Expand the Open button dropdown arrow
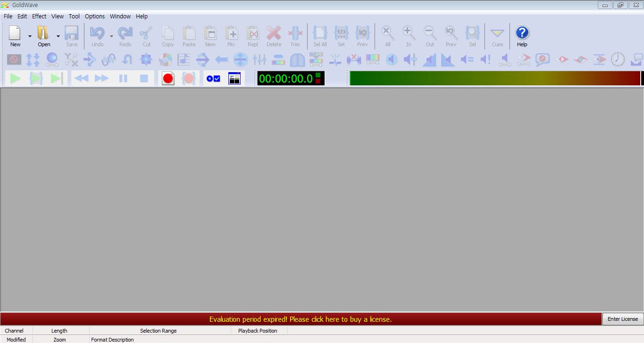 tap(58, 36)
